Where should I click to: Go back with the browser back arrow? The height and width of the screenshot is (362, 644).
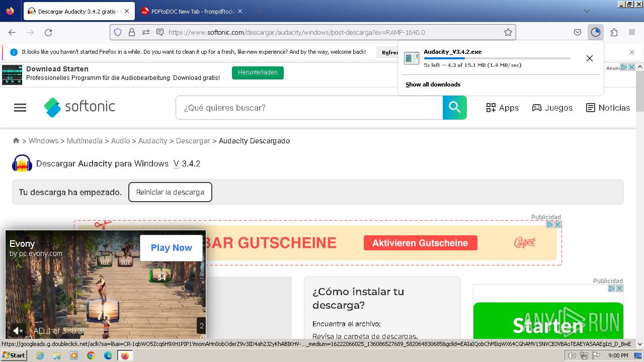(x=12, y=32)
